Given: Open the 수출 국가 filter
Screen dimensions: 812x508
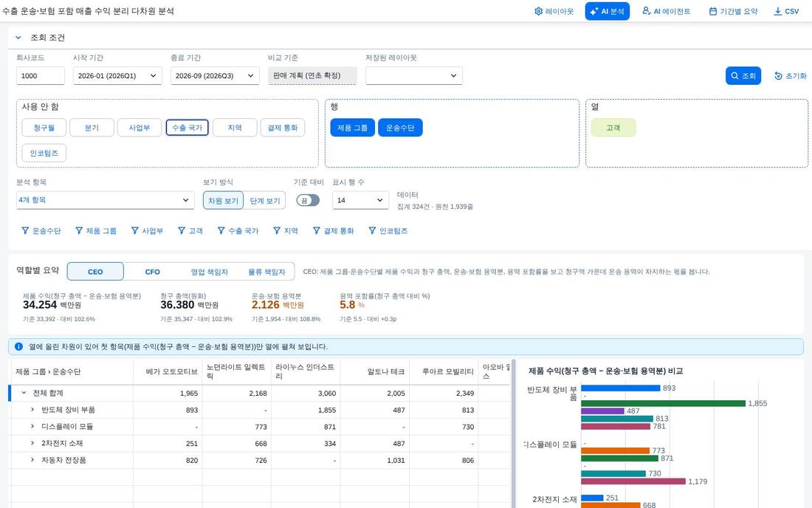Looking at the screenshot, I should [x=238, y=230].
